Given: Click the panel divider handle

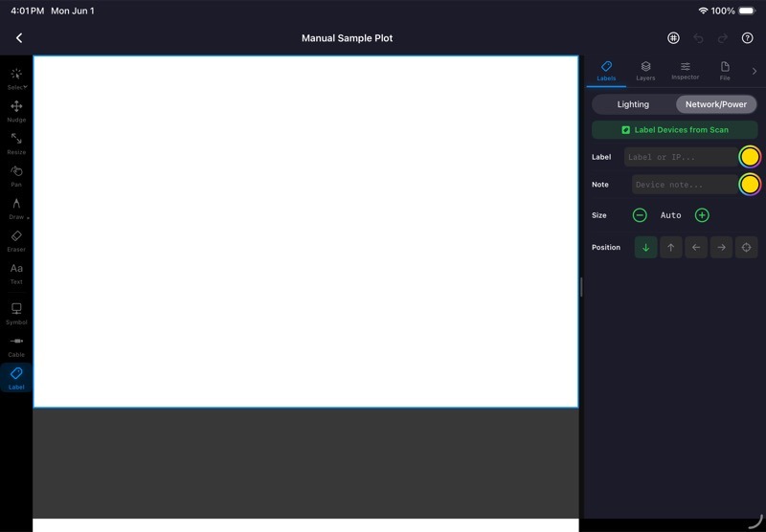Looking at the screenshot, I should coord(581,287).
